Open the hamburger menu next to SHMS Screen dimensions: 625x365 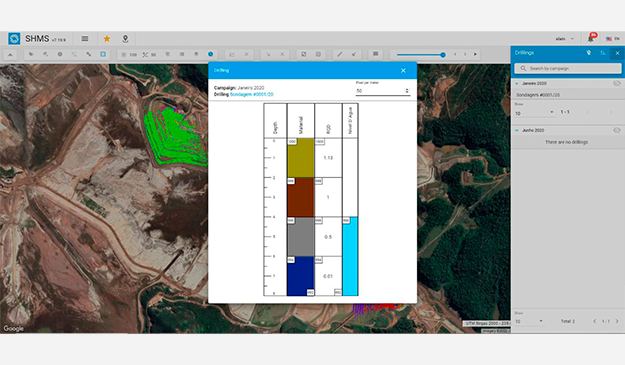click(x=85, y=39)
